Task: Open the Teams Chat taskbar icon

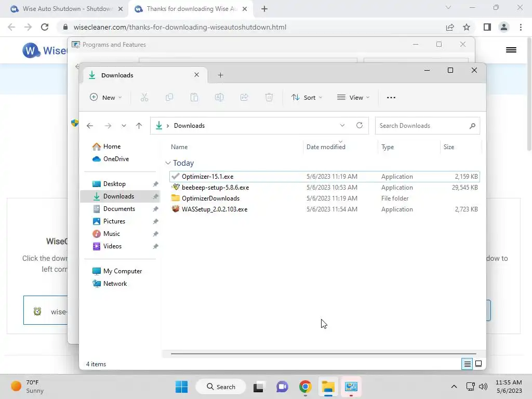Action: coord(282,387)
